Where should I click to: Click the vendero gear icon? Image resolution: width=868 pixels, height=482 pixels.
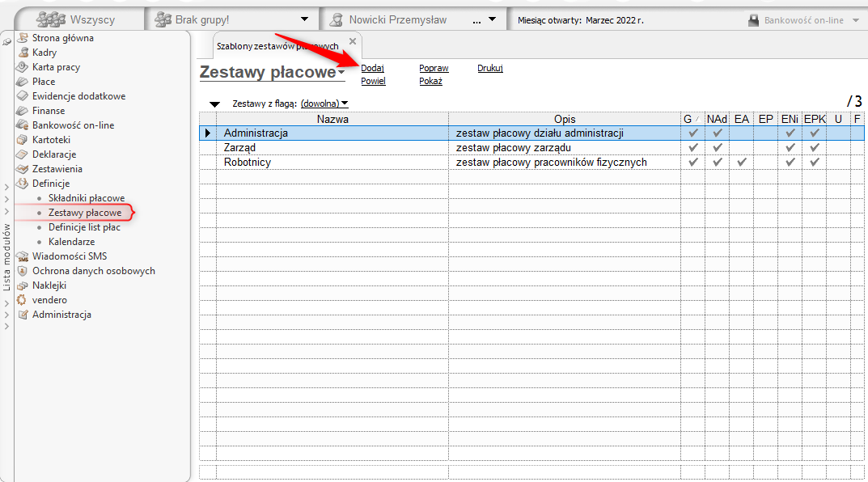(22, 300)
